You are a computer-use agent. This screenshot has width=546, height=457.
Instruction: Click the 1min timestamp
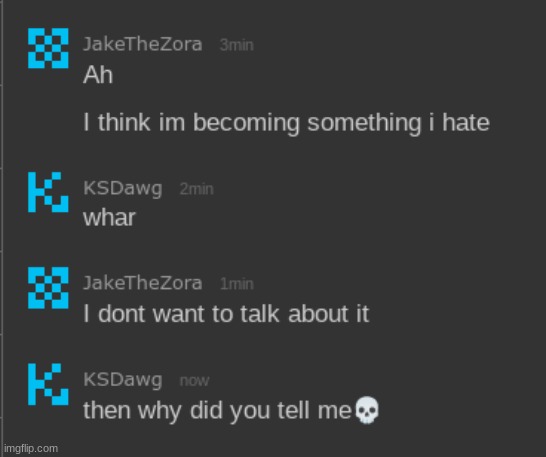tap(236, 284)
